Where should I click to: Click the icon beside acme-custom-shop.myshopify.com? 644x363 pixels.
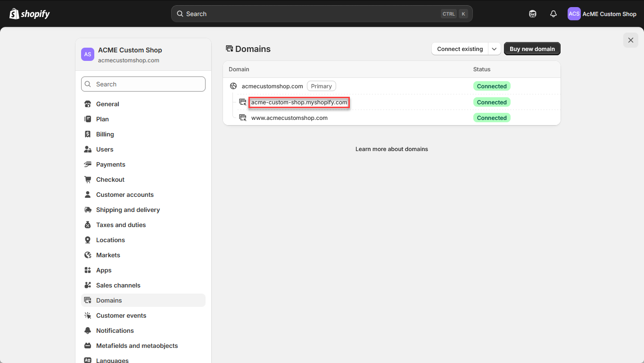tap(243, 102)
